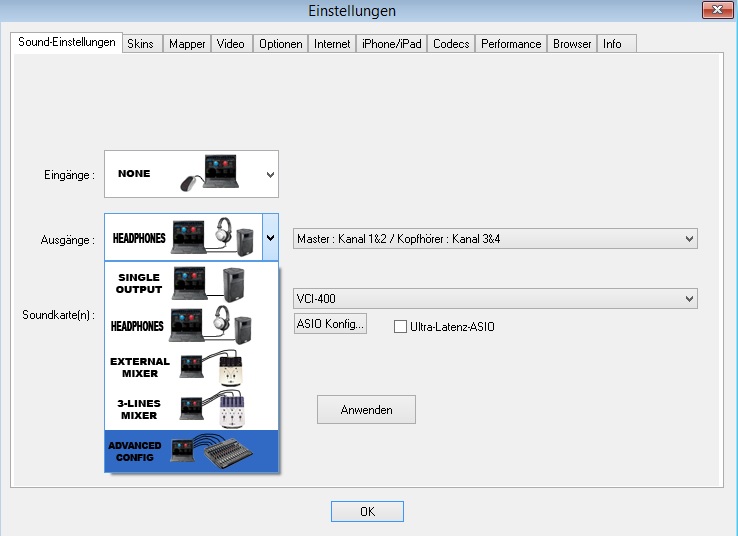
Task: Select Single Output speaker option
Action: point(192,285)
